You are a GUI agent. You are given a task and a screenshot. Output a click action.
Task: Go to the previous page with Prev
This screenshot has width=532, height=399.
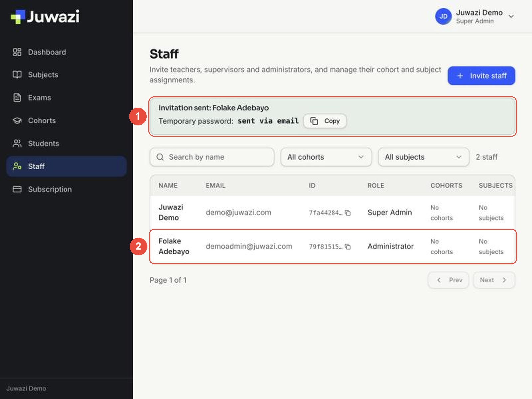(x=449, y=280)
